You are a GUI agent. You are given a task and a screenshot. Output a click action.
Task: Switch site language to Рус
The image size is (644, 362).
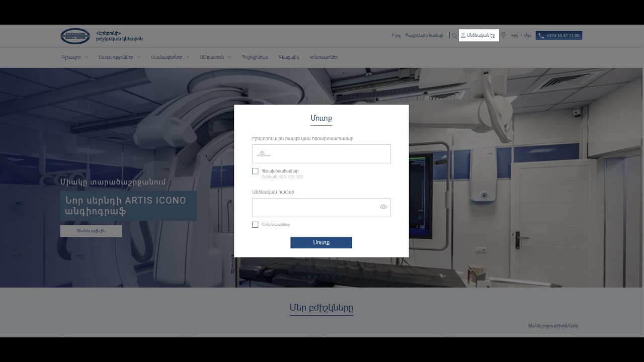(528, 36)
